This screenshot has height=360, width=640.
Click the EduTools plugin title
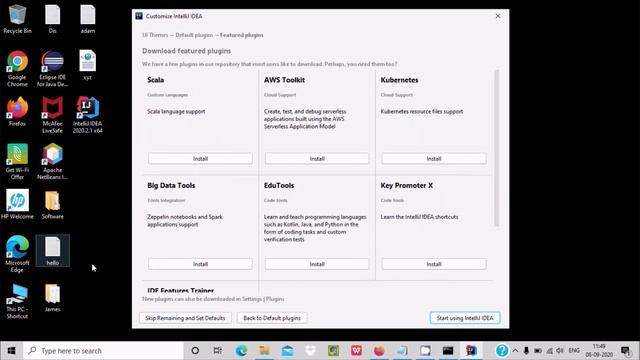click(279, 185)
